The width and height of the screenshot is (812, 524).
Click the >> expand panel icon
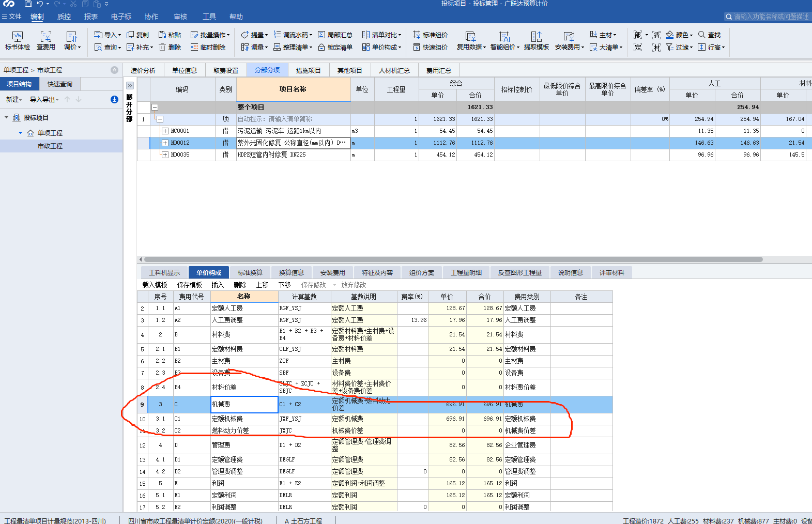pos(130,85)
